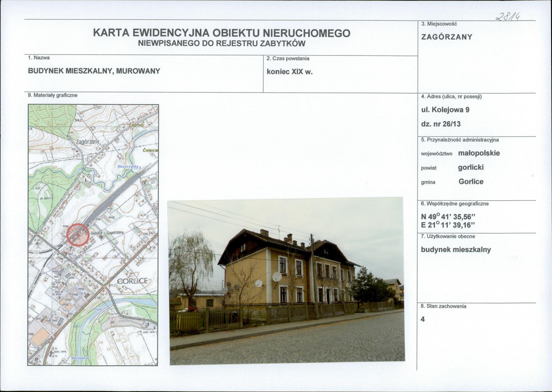Click the label '8. Stan zachowania'

[444, 306]
